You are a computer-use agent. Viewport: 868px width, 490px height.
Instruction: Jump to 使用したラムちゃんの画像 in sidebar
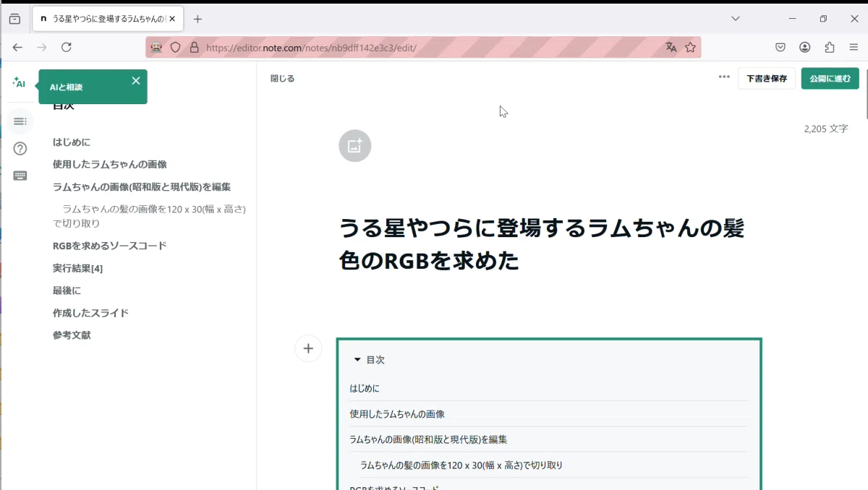point(110,164)
